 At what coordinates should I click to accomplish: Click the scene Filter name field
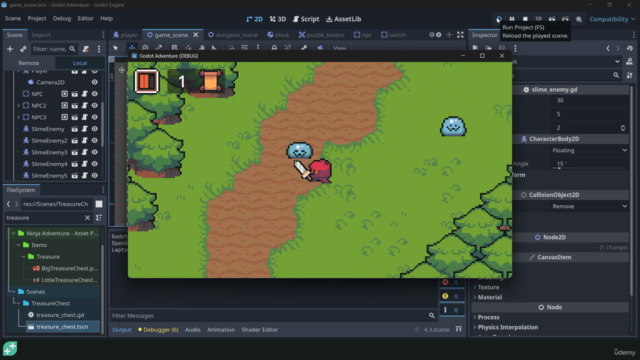54,49
